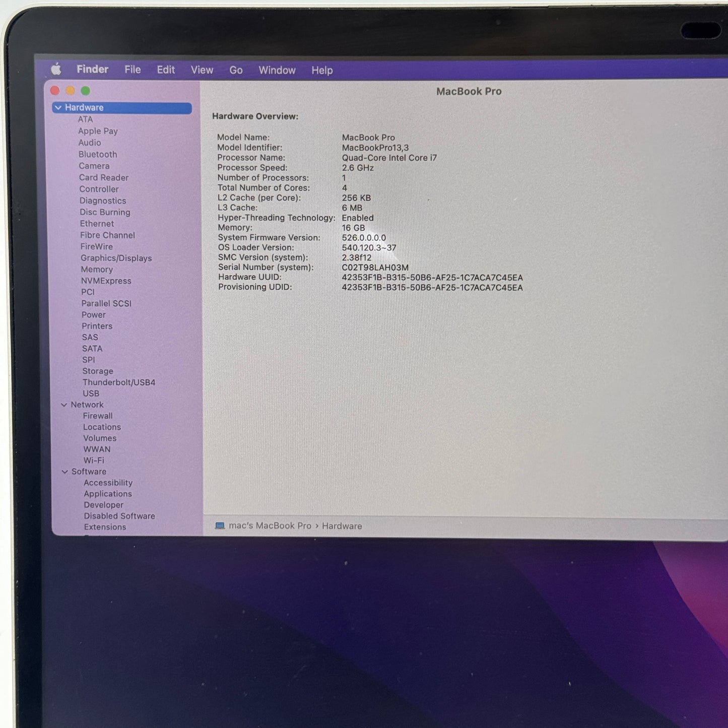The height and width of the screenshot is (728, 728).
Task: Click the Model Identifier value MacBookPro13,3
Action: (375, 148)
